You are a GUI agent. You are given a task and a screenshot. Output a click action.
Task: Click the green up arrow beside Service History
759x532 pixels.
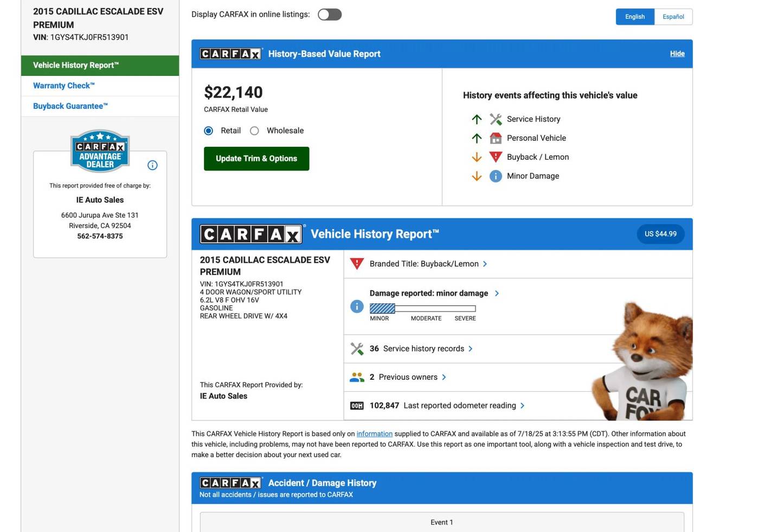pyautogui.click(x=477, y=119)
